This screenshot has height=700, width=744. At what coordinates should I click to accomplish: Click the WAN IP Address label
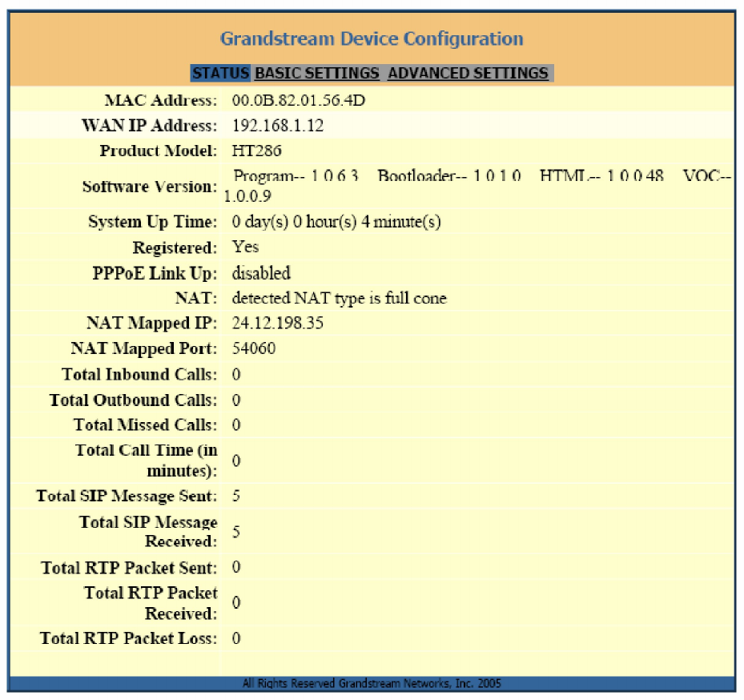tap(150, 125)
